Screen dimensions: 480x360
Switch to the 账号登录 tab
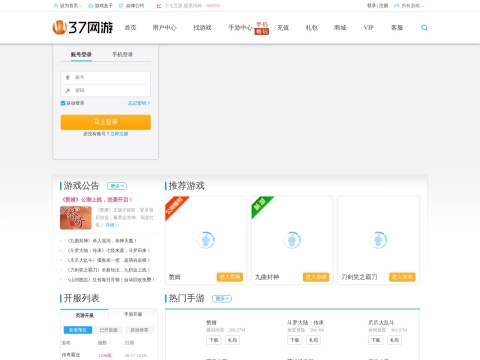point(81,54)
